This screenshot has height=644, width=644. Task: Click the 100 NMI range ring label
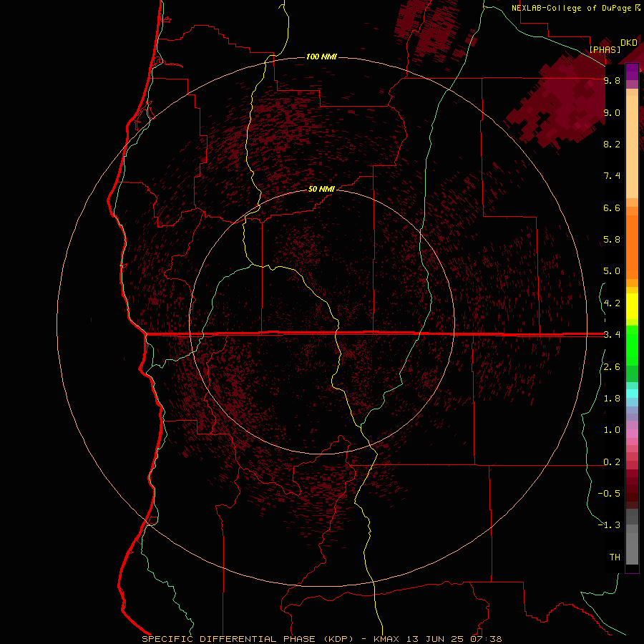321,57
